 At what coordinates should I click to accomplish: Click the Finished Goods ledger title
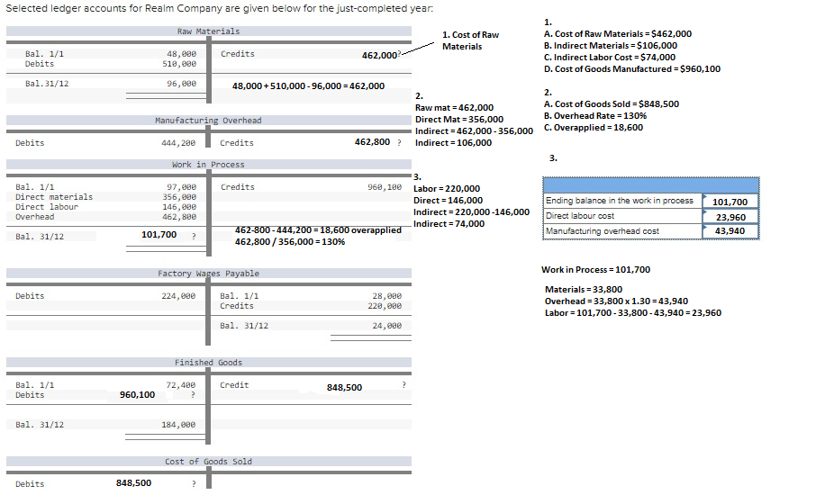(208, 363)
